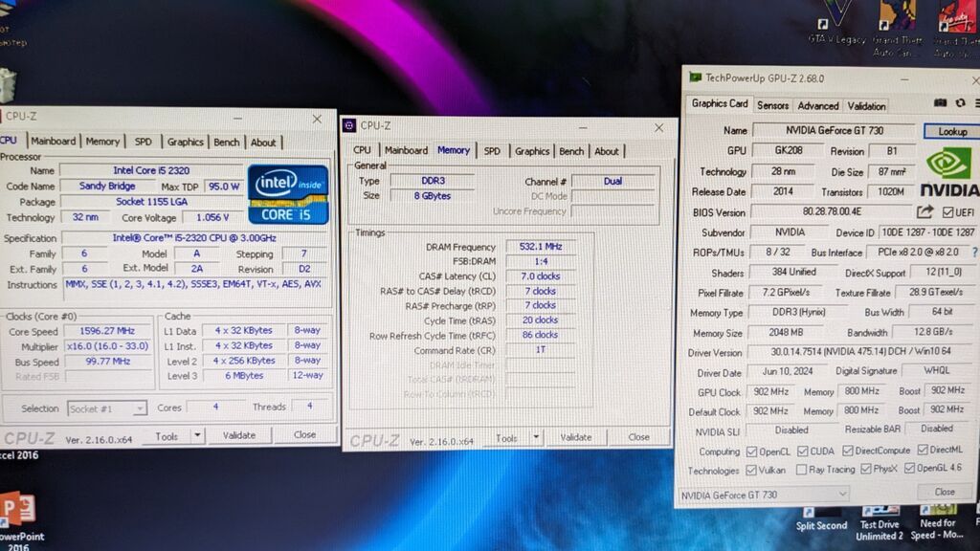Open Test Drive Unlimited 2 shortcut
The width and height of the screenshot is (980, 551).
880,523
